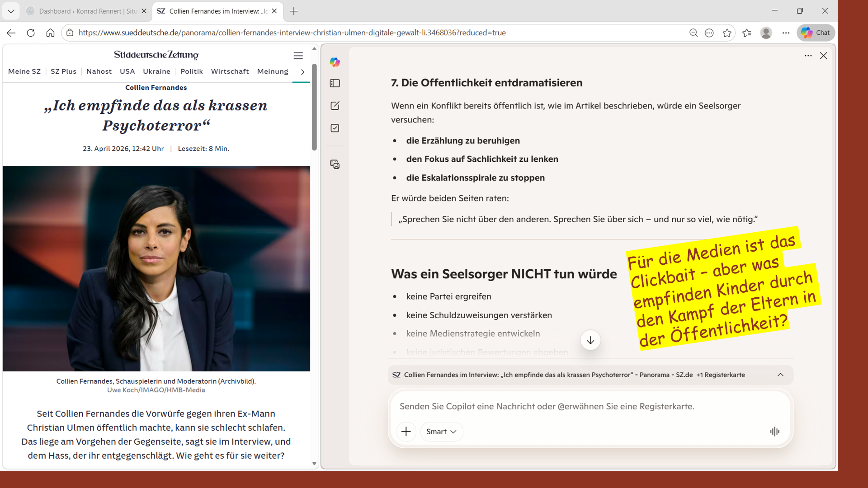Click scroll-to-bottom arrow button in chat
The image size is (868, 488).
click(590, 340)
